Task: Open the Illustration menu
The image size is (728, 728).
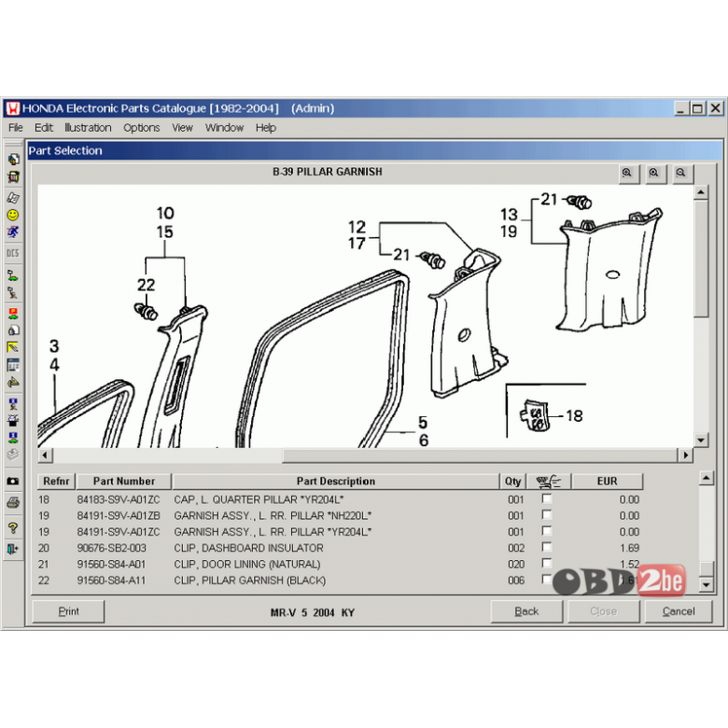Action: pos(88,128)
